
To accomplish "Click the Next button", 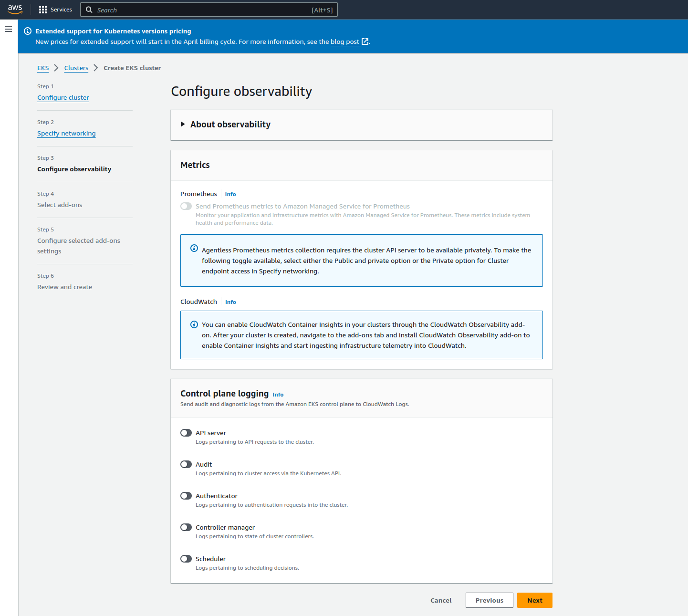I will (535, 600).
